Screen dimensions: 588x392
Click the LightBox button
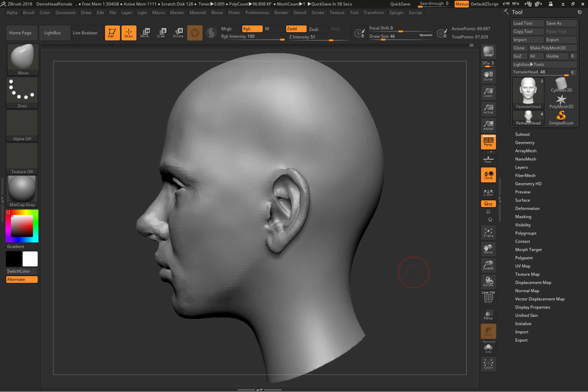point(53,33)
